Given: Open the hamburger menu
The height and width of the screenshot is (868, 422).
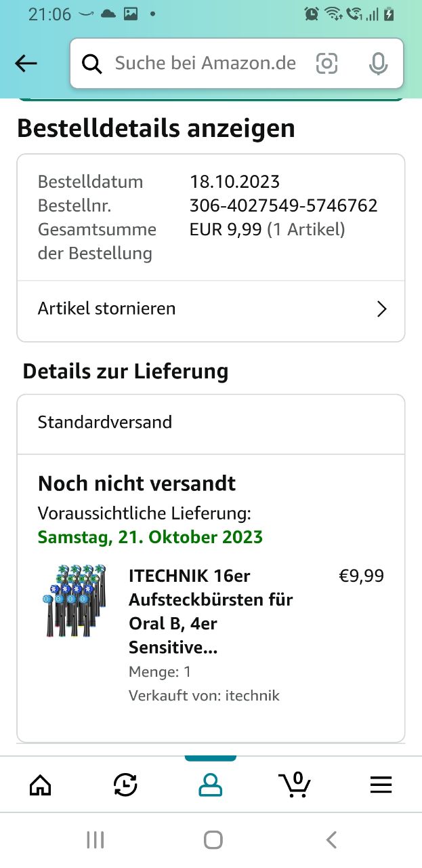Looking at the screenshot, I should 381,785.
